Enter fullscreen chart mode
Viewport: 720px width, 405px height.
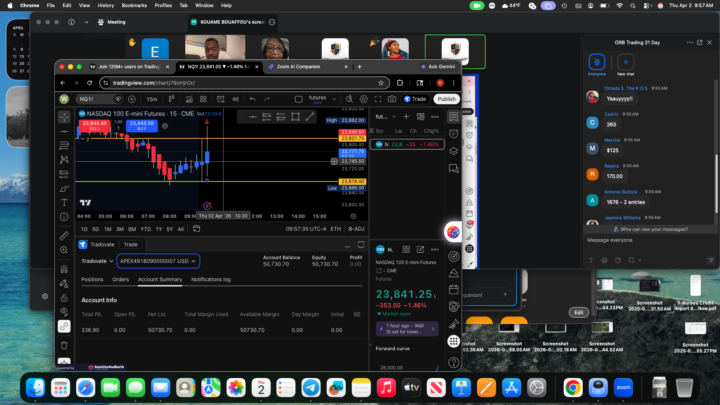pyautogui.click(x=378, y=99)
